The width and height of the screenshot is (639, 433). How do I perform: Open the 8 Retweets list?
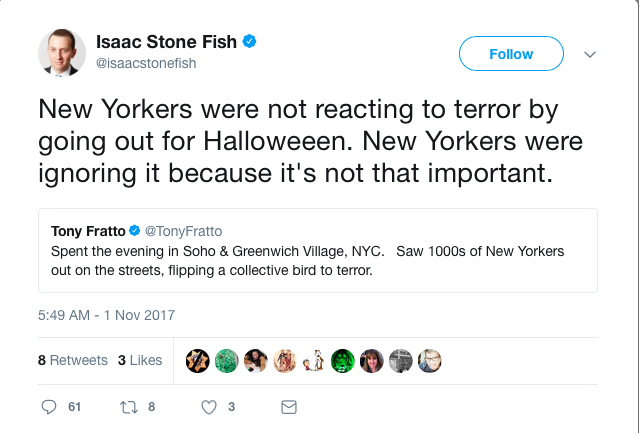73,360
